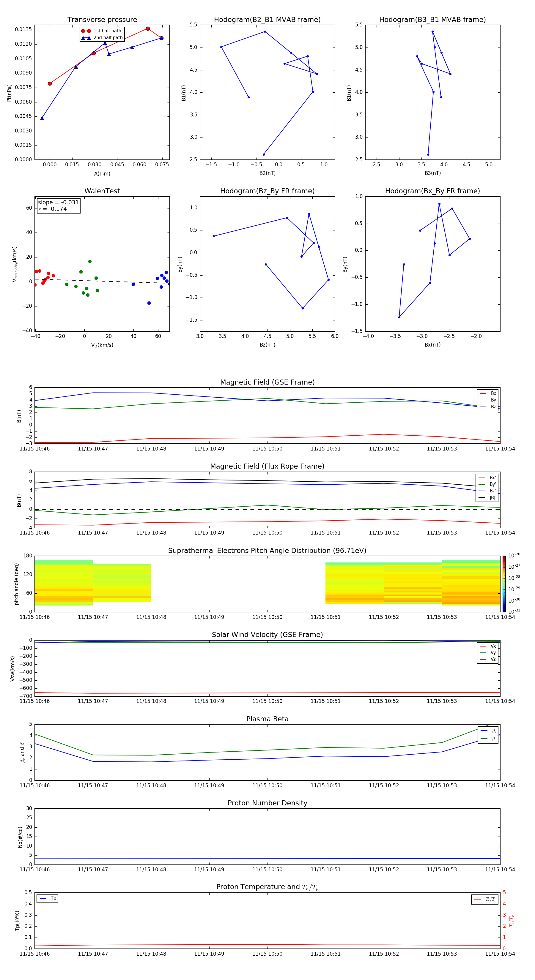Image resolution: width=535 pixels, height=980 pixels.
Task: Click the "Plasma Beta" panel title
Action: click(267, 719)
